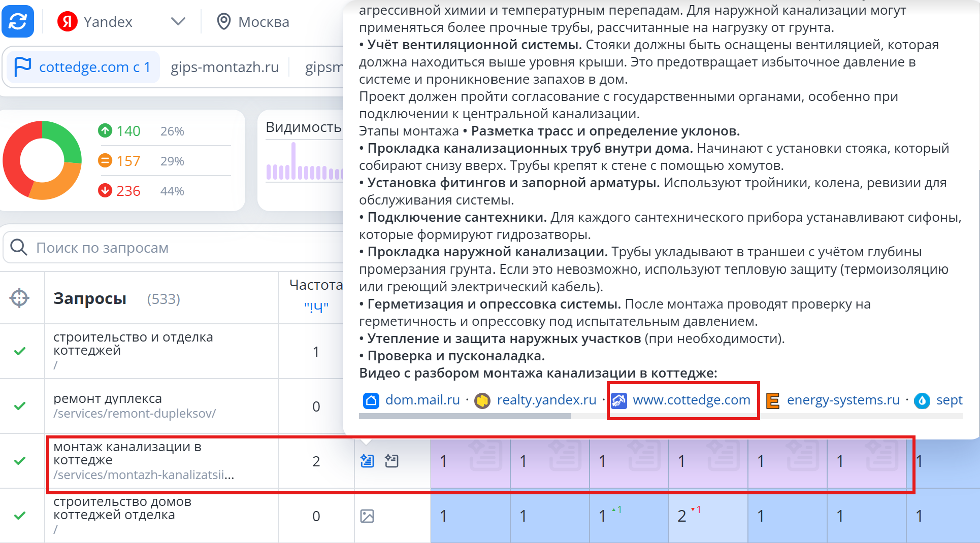Image resolution: width=980 pixels, height=543 pixels.
Task: Click the blue refresh sync icon
Action: [18, 21]
